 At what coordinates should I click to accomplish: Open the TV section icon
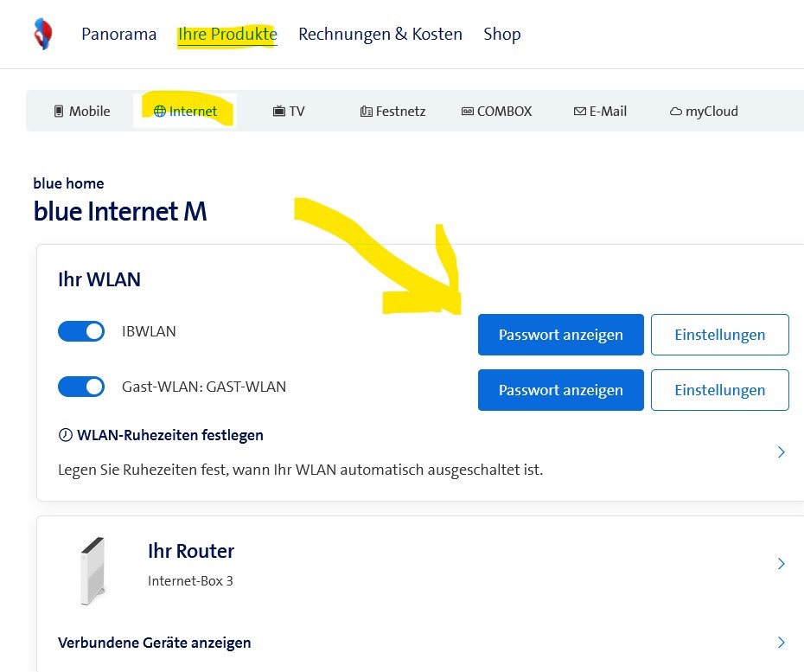(x=278, y=111)
